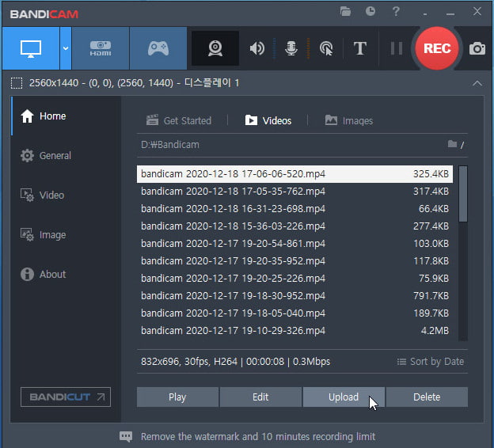This screenshot has height=448, width=494.
Task: Click the Delete button
Action: [x=427, y=397]
